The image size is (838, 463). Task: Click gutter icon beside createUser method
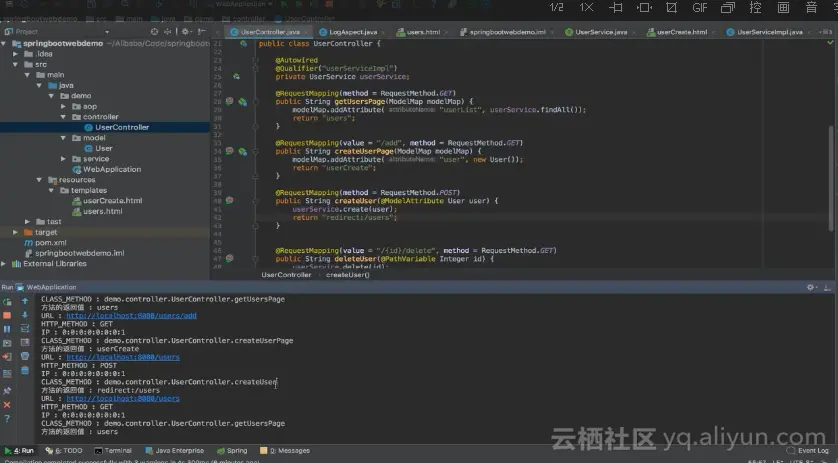coord(230,200)
